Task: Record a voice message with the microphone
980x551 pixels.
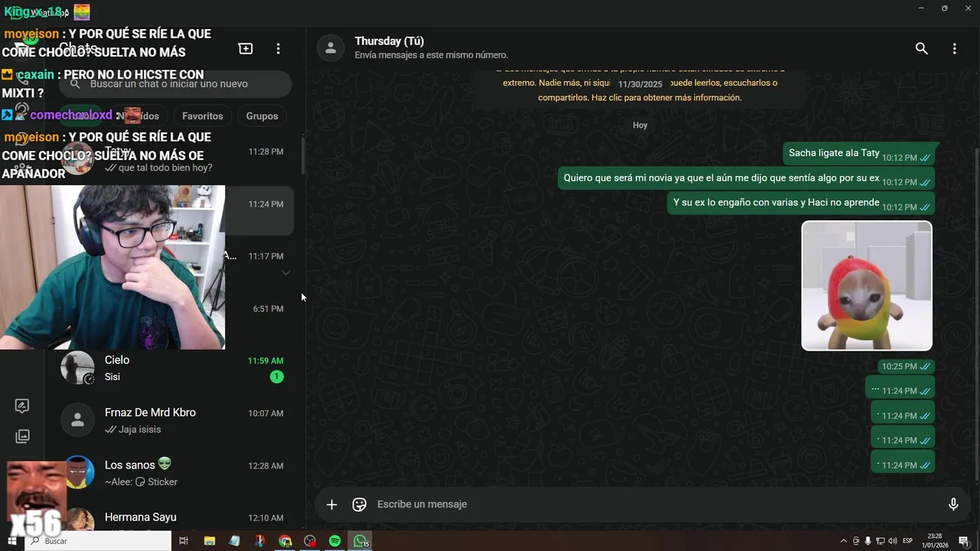Action: click(x=953, y=504)
